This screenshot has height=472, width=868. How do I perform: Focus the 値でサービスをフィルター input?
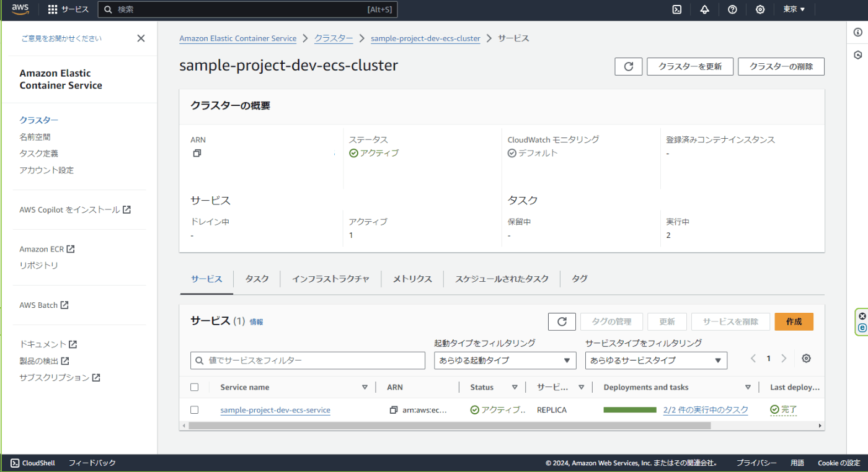coord(308,361)
